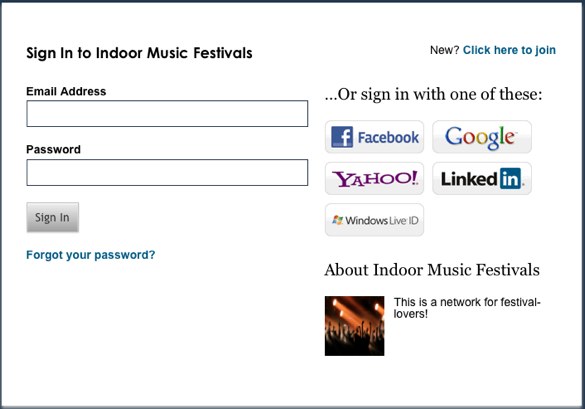Click the blue LinkedIn 'in' logo

pyautogui.click(x=510, y=179)
